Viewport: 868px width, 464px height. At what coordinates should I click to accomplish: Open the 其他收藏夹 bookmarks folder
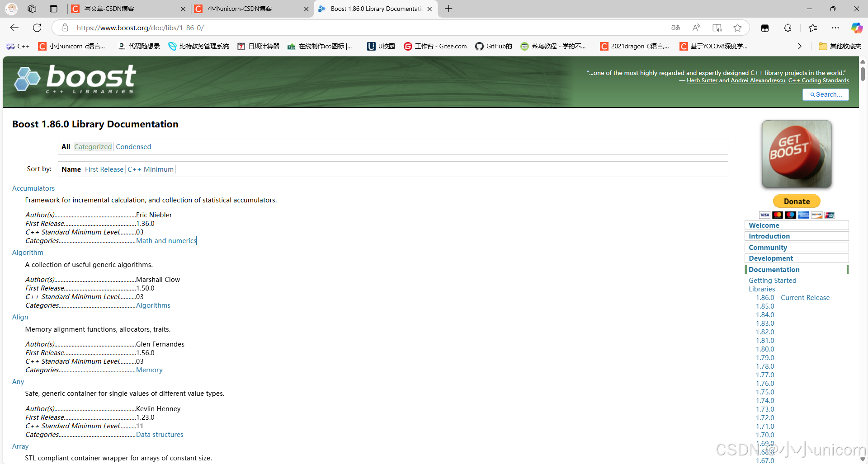coord(840,46)
